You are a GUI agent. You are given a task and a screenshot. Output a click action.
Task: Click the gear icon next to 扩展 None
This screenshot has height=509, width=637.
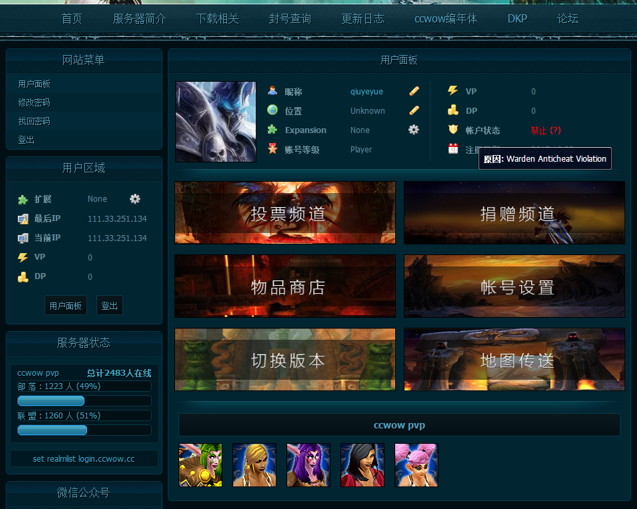click(135, 199)
